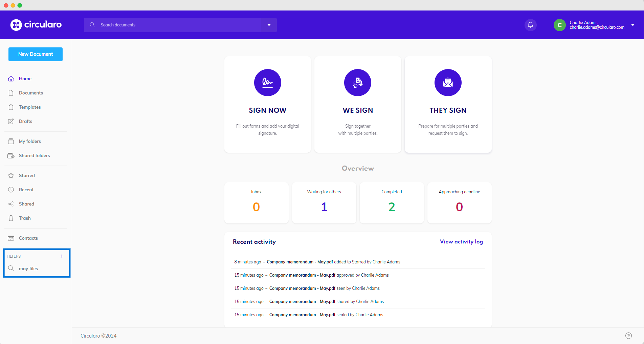Click the They Sign envelope icon
Image resolution: width=644 pixels, height=344 pixels.
click(448, 83)
